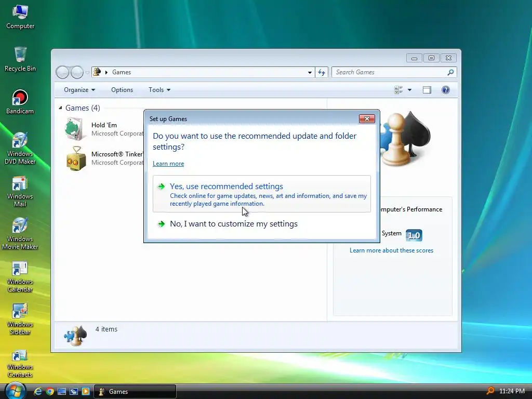This screenshot has width=532, height=399.
Task: Click the Hold 'Em game title
Action: point(104,125)
